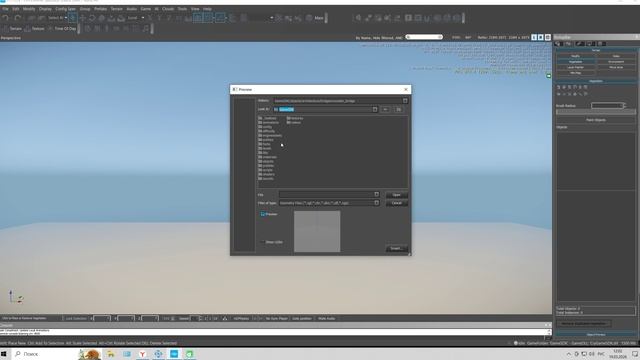This screenshot has height=360, width=640.
Task: Click the up-folder button beside Look in
Action: (398, 109)
